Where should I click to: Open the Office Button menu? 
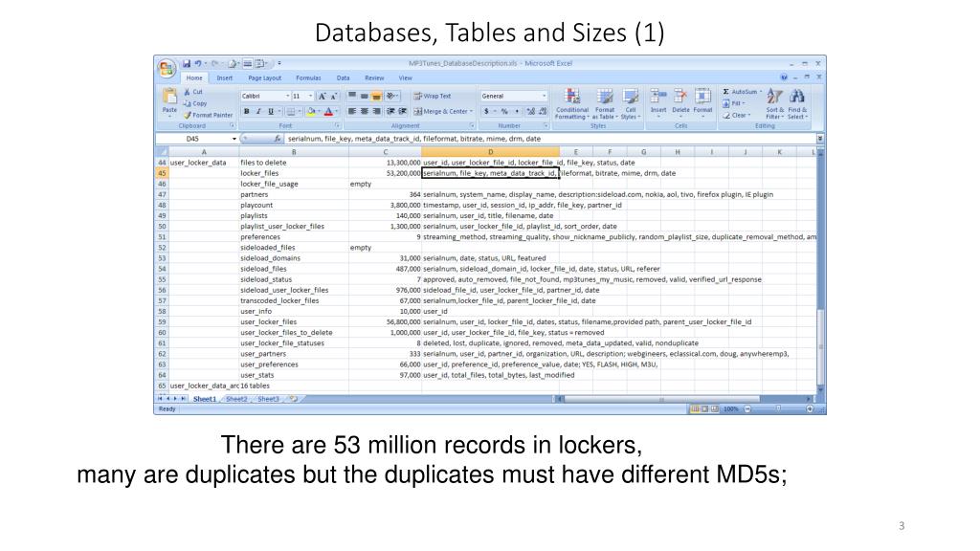pyautogui.click(x=167, y=68)
